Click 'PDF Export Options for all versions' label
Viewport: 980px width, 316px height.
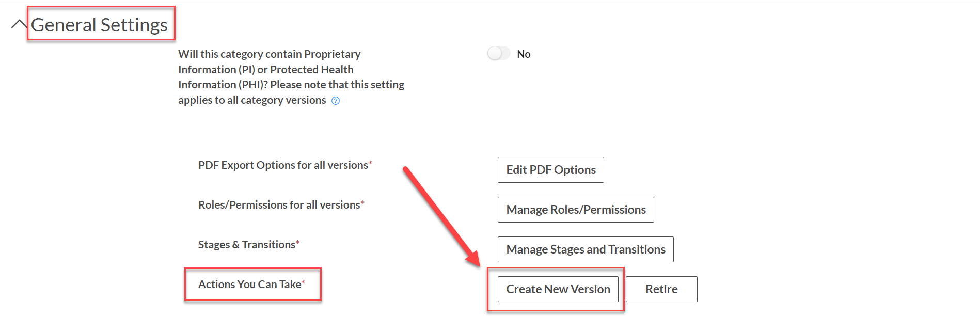[283, 165]
